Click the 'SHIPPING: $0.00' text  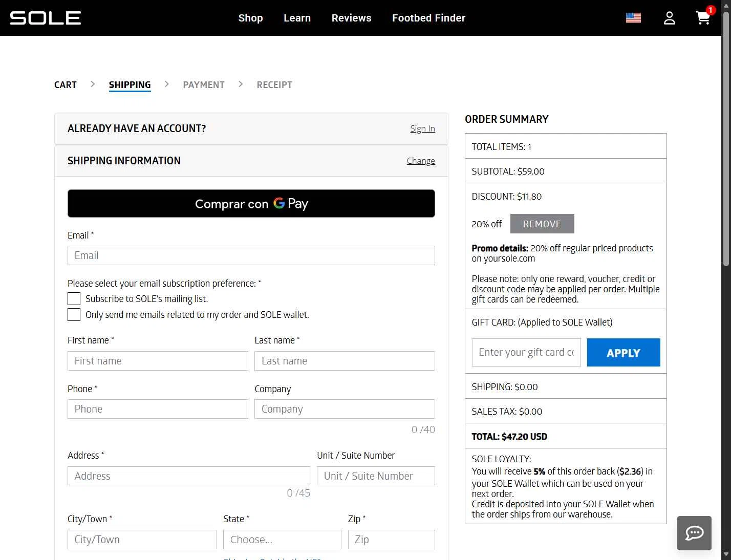point(505,387)
